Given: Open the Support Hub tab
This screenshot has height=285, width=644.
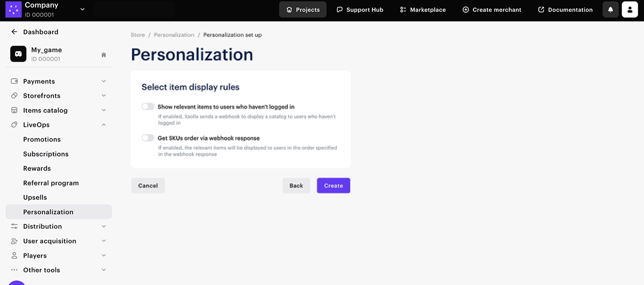Looking at the screenshot, I should coord(360,10).
